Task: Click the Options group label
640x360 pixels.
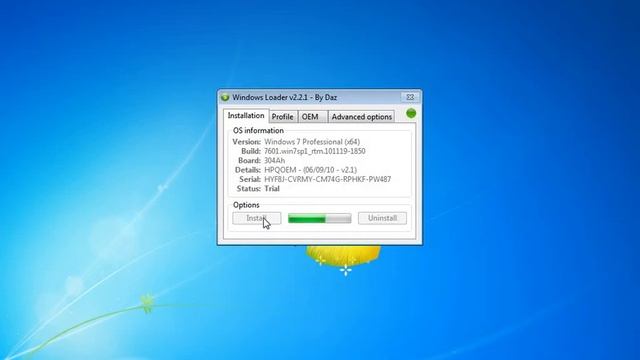Action: pos(246,205)
